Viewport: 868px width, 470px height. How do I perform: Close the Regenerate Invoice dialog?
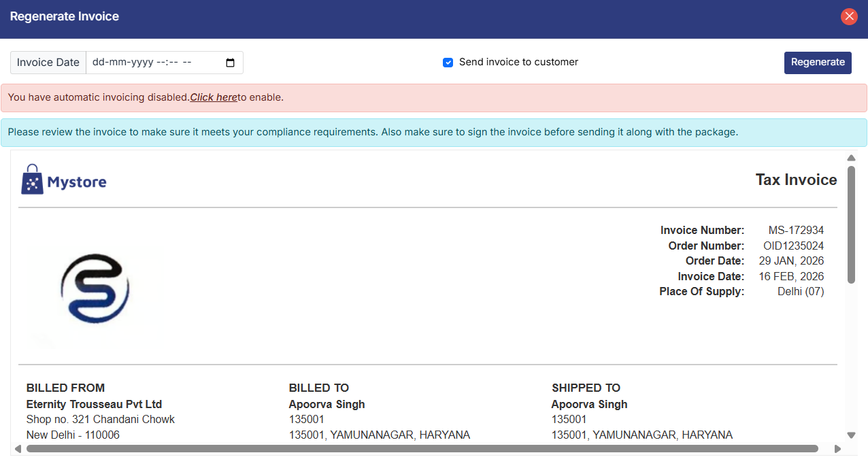[x=849, y=16]
